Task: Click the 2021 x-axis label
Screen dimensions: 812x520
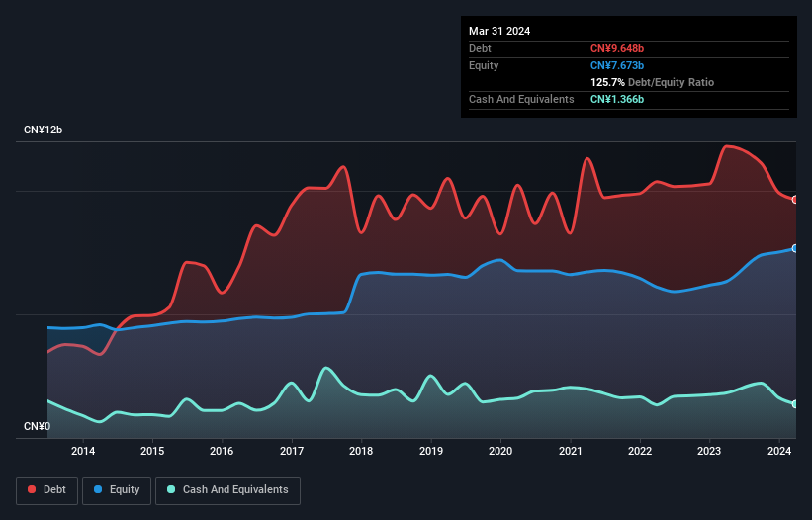Action: [570, 451]
